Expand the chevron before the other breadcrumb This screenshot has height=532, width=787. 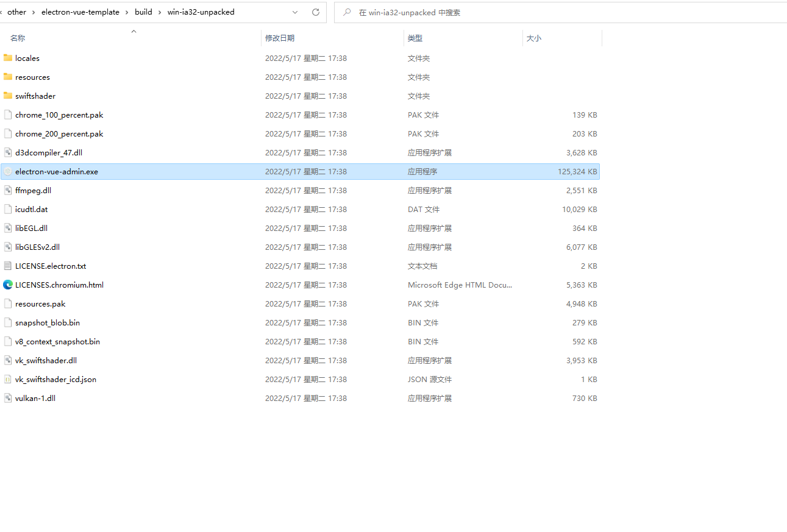pyautogui.click(x=1, y=12)
